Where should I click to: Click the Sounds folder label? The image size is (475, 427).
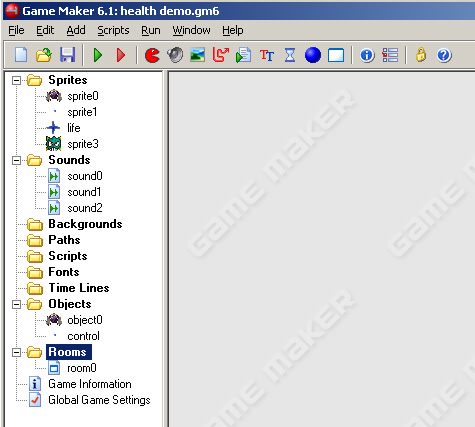[69, 160]
